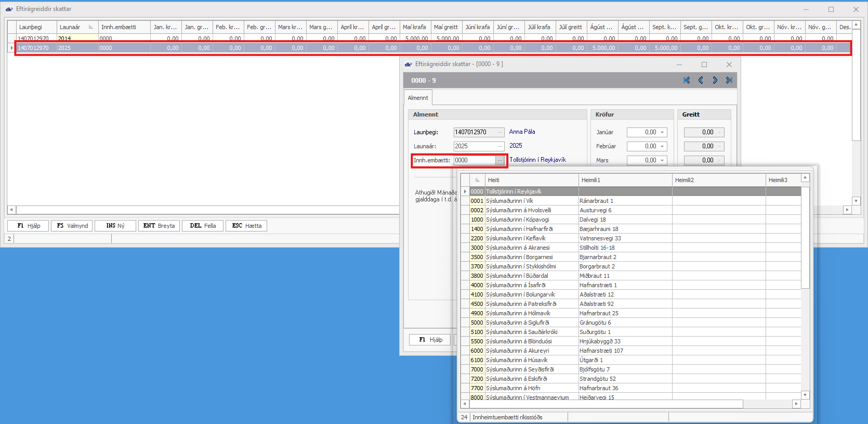Jump to the first record arrow
Screen dimensions: 868x424
(687, 80)
